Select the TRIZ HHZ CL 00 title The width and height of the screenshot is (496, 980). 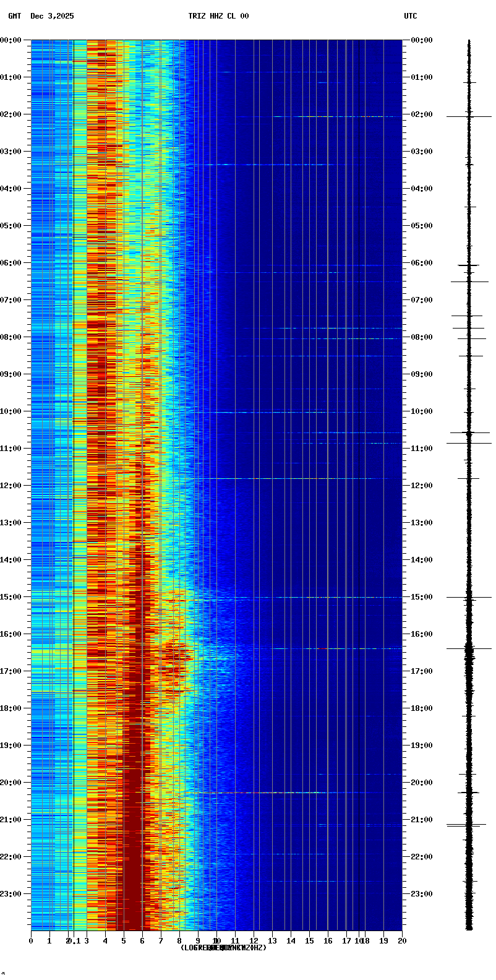point(218,16)
